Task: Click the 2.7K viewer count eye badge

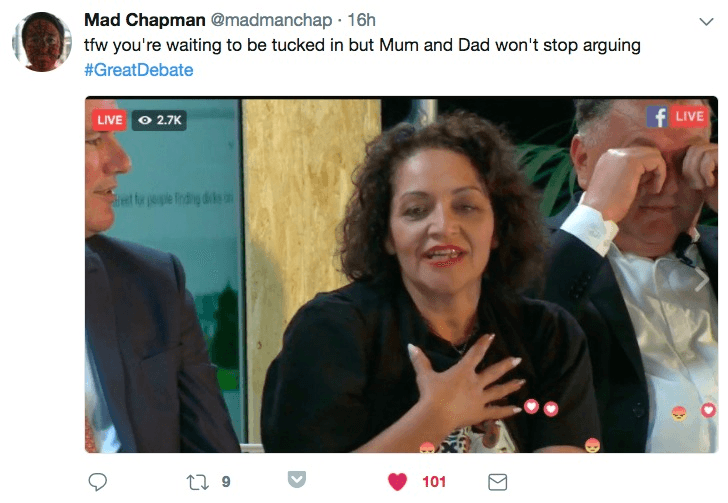Action: 159,120
